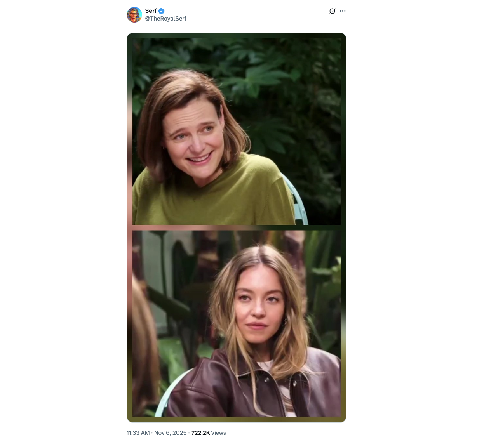This screenshot has width=477, height=448.
Task: Click the 11:33 AM timestamp
Action: (x=138, y=433)
